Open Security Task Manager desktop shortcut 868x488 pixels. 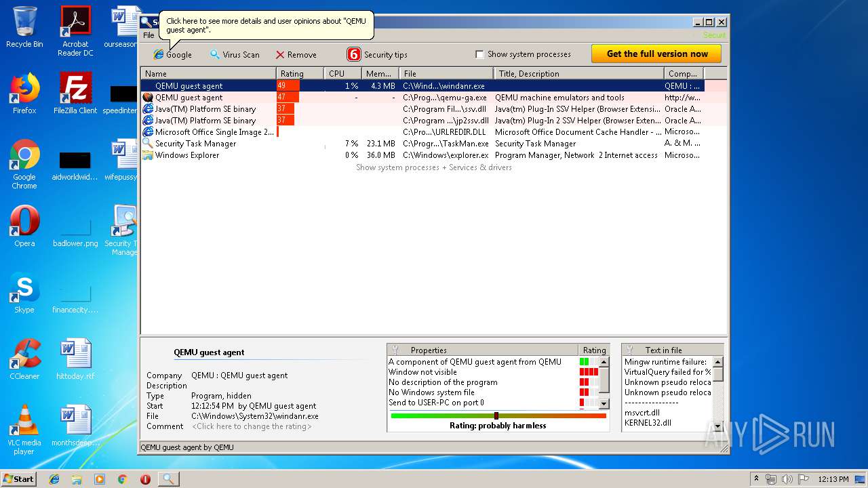[x=123, y=231]
